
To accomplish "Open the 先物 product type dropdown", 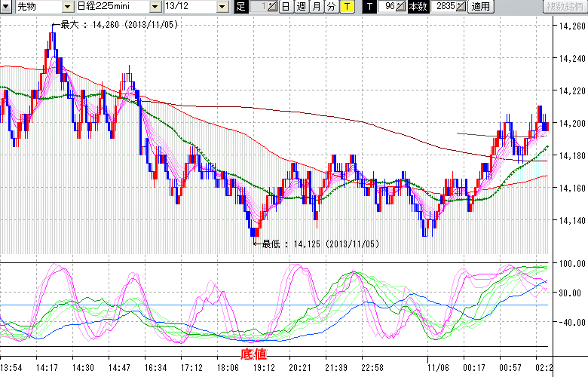I will pos(67,7).
